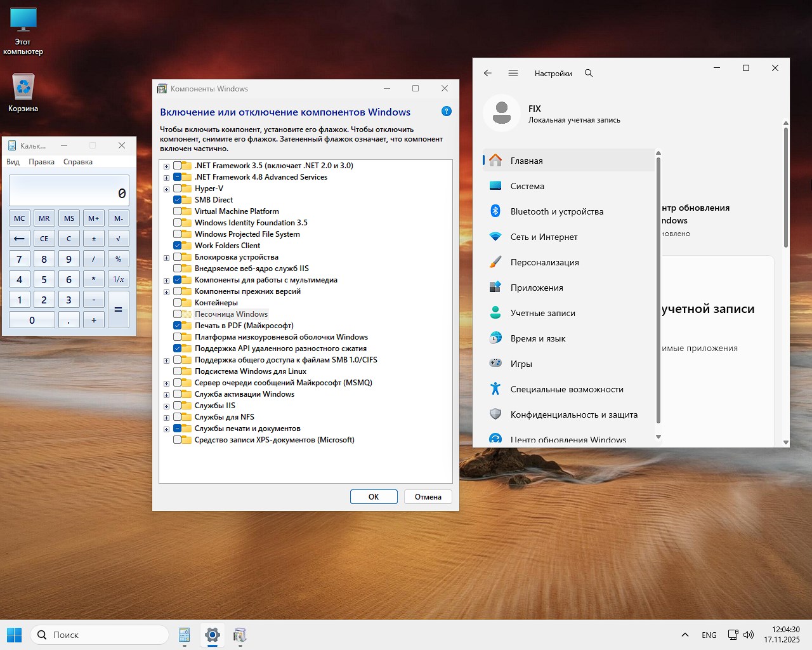
Task: Open the Settings search magnifier icon
Action: coord(589,73)
